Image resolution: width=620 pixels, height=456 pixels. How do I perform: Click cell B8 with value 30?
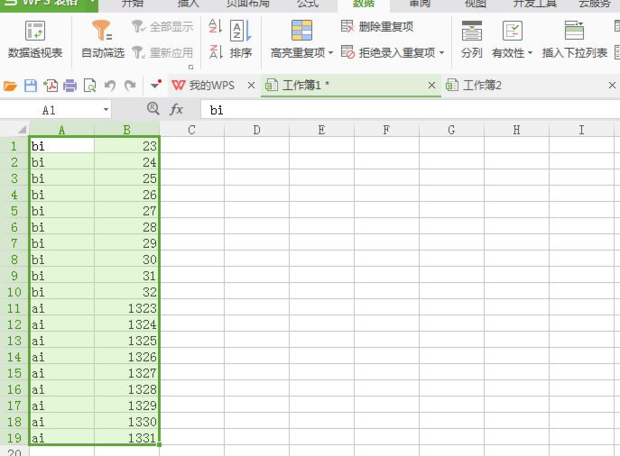click(127, 259)
